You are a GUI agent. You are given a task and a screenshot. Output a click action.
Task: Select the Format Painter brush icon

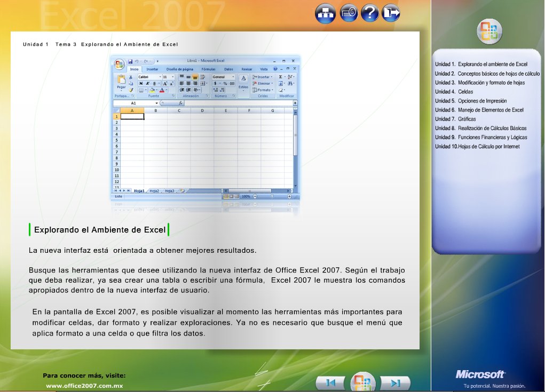[131, 90]
